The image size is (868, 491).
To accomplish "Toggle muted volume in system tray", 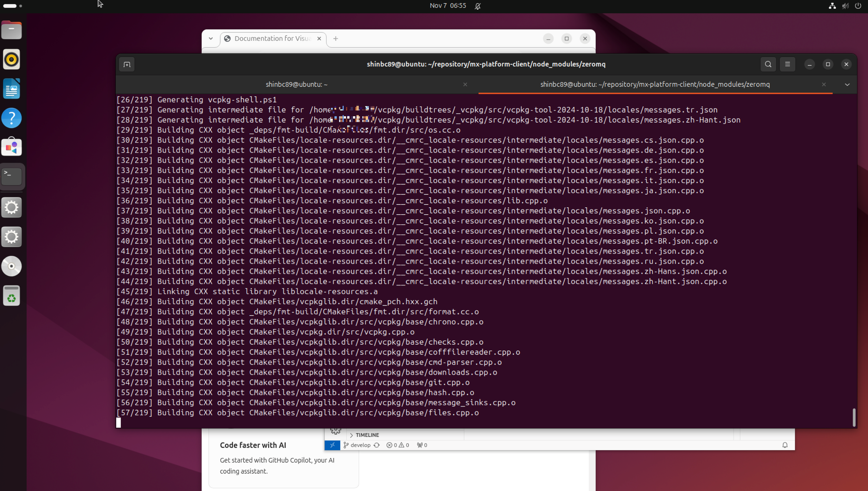I will point(845,6).
